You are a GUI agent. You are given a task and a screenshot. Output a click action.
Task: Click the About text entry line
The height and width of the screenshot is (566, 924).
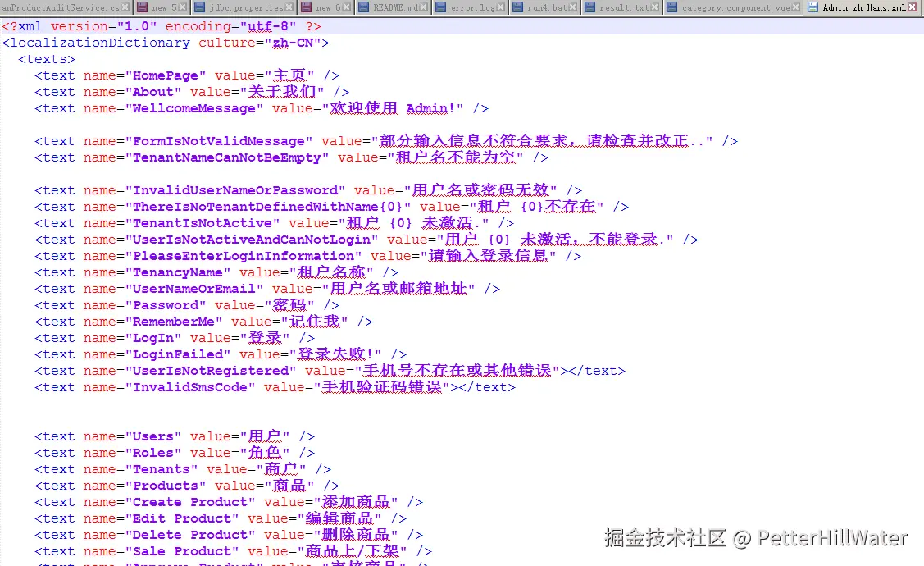(192, 92)
